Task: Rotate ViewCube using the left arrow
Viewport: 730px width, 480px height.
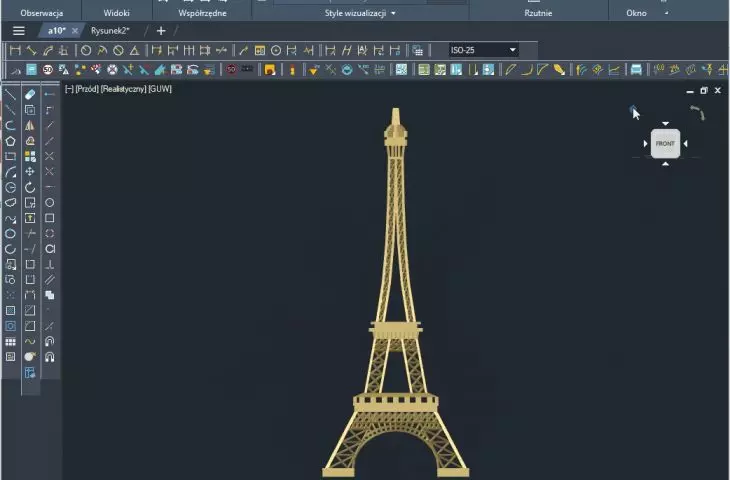Action: pos(645,143)
